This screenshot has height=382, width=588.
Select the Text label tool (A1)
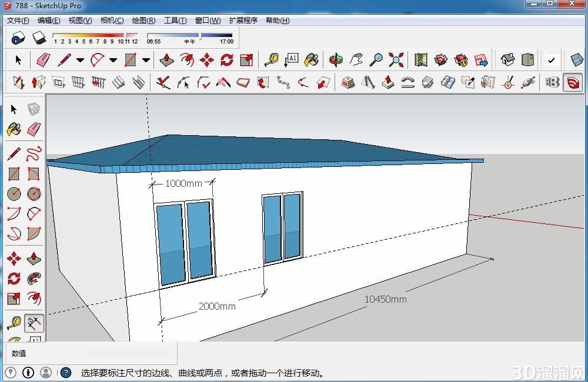tap(292, 60)
